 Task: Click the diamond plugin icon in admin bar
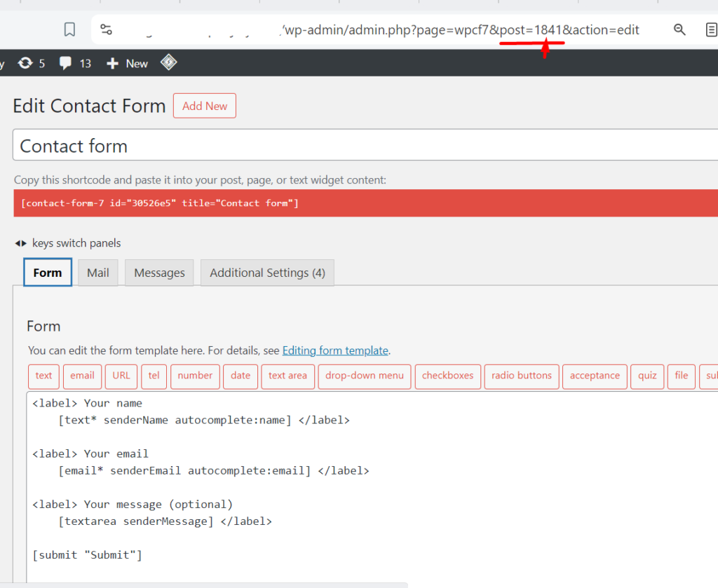click(x=168, y=62)
